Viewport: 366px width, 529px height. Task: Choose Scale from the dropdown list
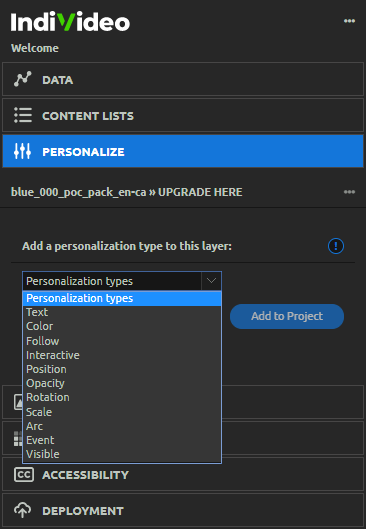(x=122, y=412)
